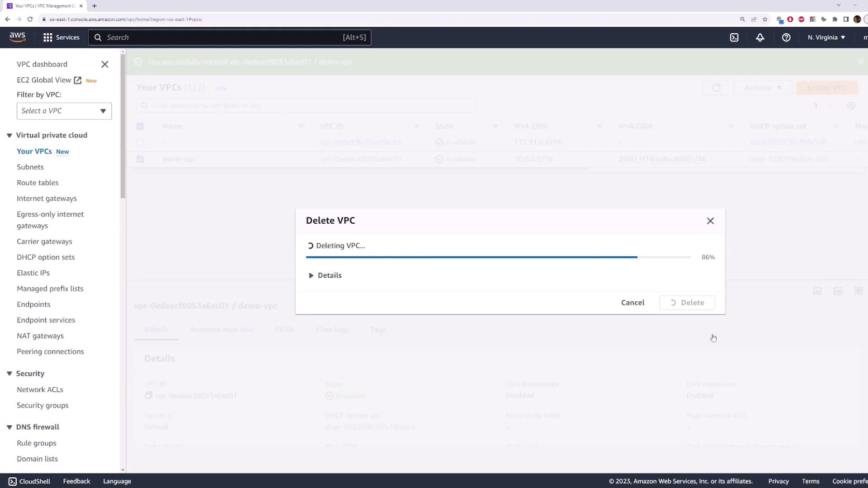Image resolution: width=868 pixels, height=488 pixels.
Task: Open Subnets in the sidebar
Action: (x=30, y=167)
